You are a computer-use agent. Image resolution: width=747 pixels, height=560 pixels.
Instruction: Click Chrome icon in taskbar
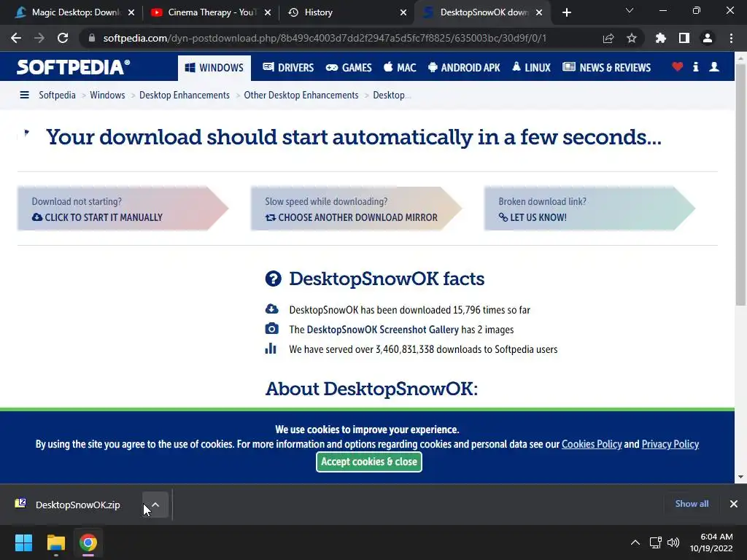point(88,542)
